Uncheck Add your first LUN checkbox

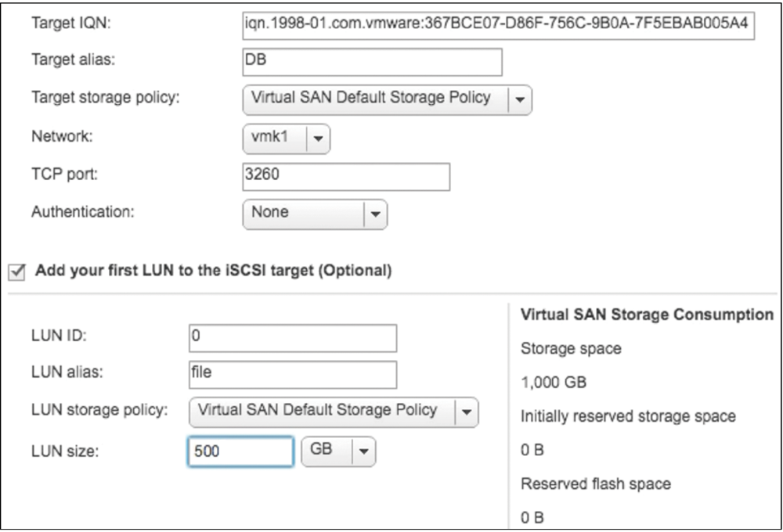16,272
